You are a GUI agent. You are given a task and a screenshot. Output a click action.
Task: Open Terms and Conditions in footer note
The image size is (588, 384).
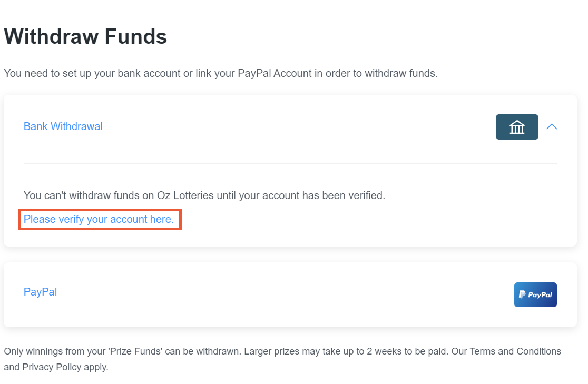[515, 351]
